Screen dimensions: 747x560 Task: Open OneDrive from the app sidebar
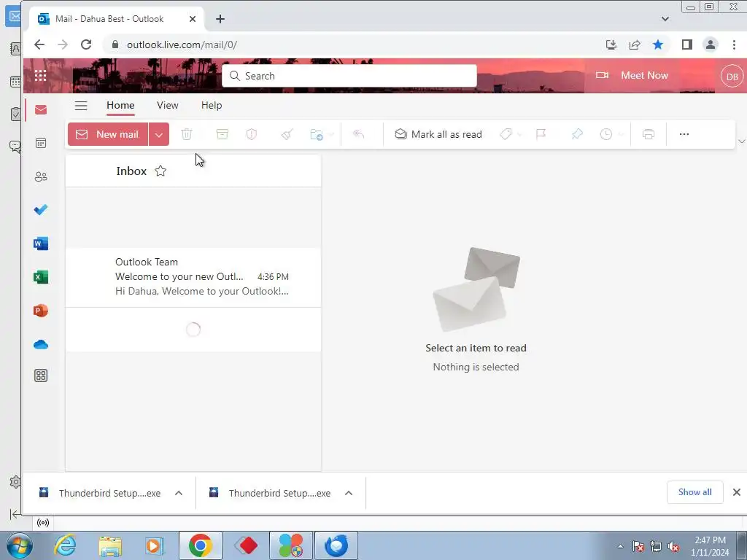41,344
